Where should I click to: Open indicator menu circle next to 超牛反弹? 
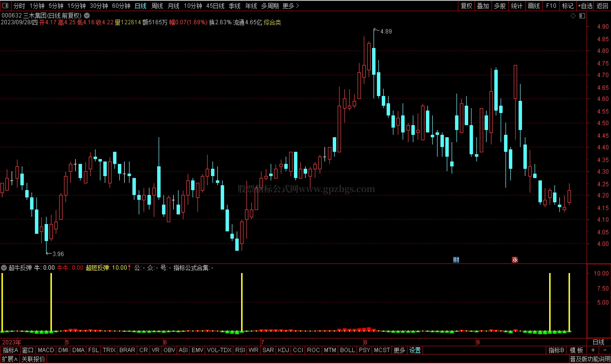4,268
